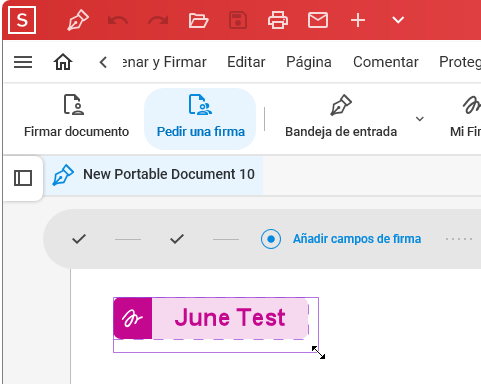Screen dimensions: 481x384
Task: Click Firmar documento button
Action: tap(76, 117)
